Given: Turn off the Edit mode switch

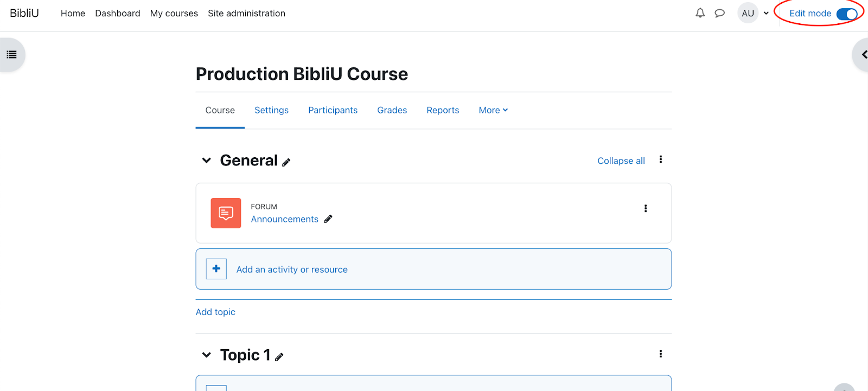Looking at the screenshot, I should tap(847, 14).
